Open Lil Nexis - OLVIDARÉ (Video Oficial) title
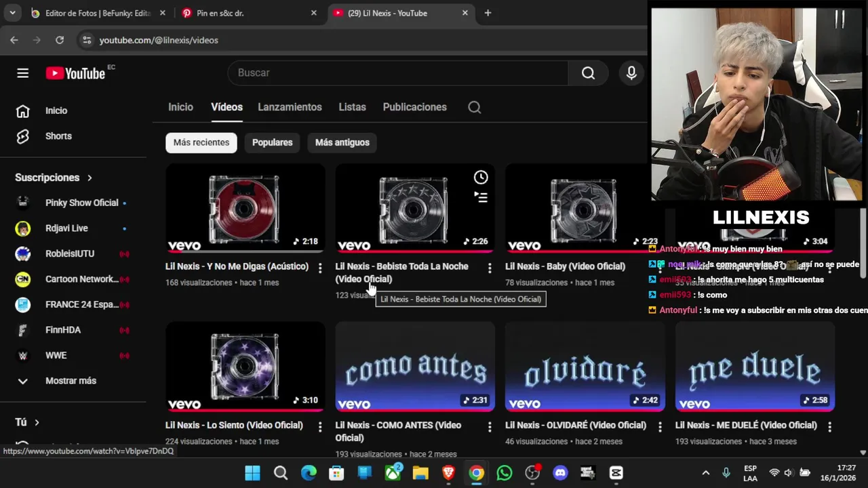This screenshot has height=488, width=868. click(576, 425)
